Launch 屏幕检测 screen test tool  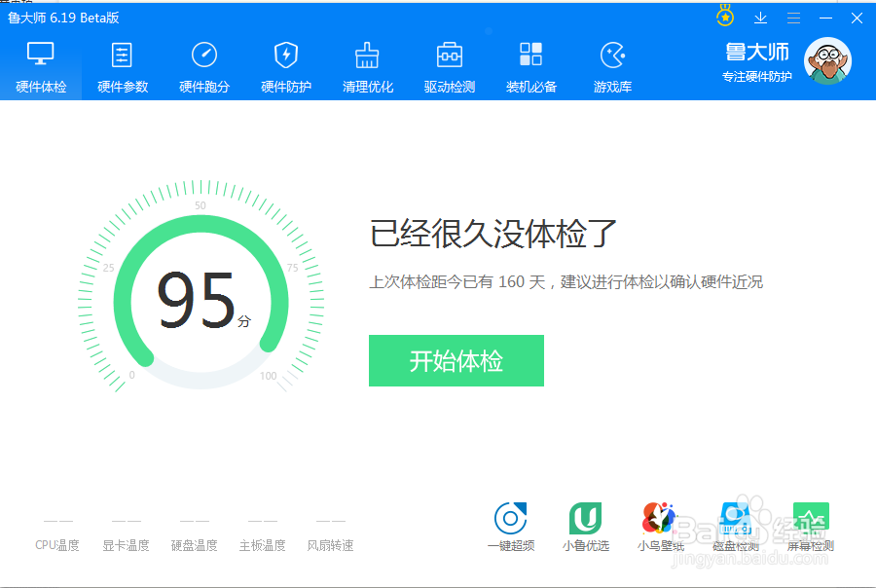(x=811, y=527)
